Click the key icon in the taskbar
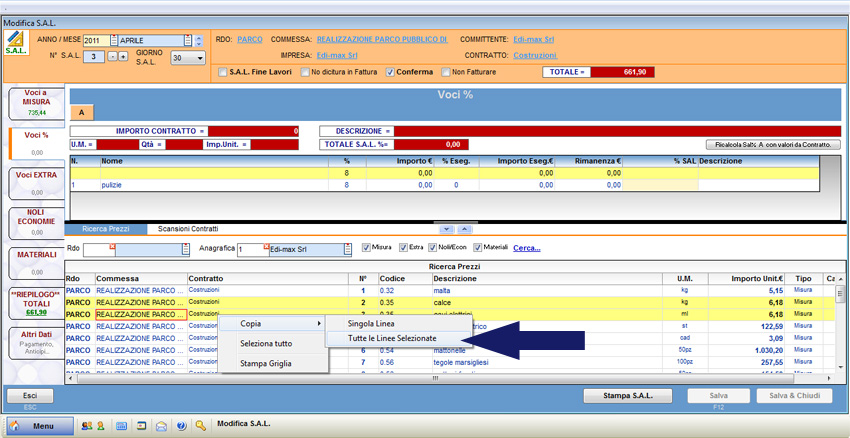The image size is (850, 438). pyautogui.click(x=201, y=425)
